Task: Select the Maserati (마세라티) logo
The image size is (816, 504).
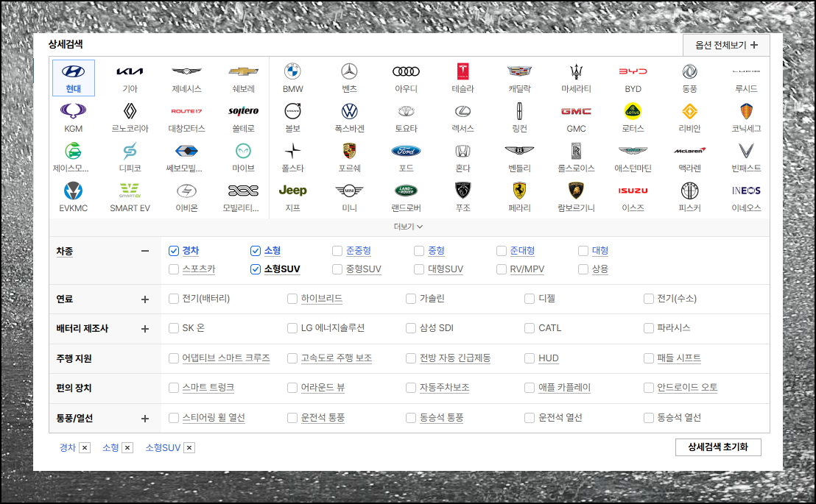Action: (x=576, y=72)
